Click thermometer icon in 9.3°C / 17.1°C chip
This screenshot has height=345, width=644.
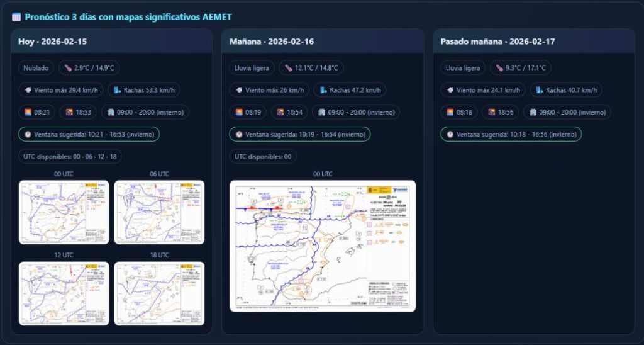pos(499,68)
